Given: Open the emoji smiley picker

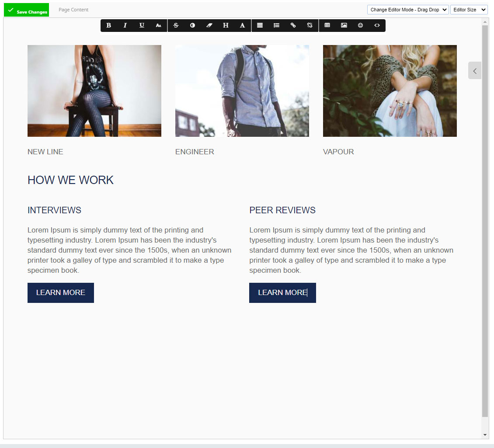Looking at the screenshot, I should coord(360,25).
